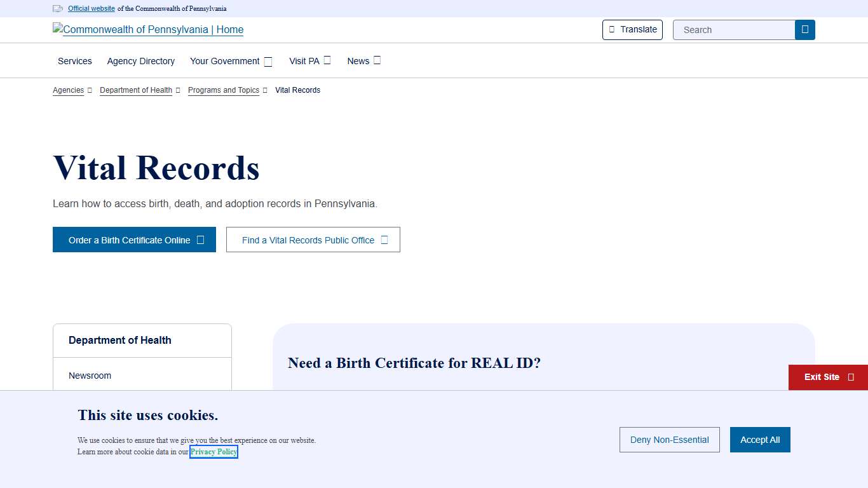Expand the Your Government menu
Image resolution: width=868 pixels, height=488 pixels.
click(231, 62)
